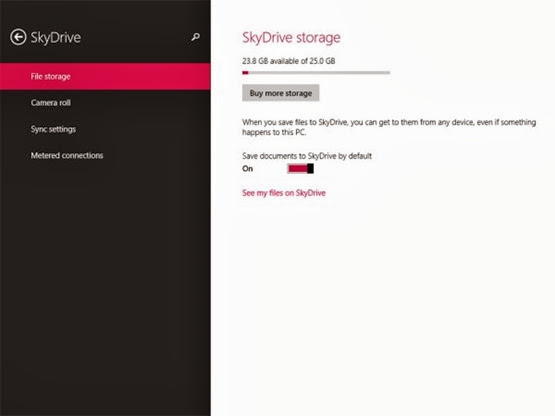Click the On label beside the toggle
The image size is (555, 416).
[247, 169]
